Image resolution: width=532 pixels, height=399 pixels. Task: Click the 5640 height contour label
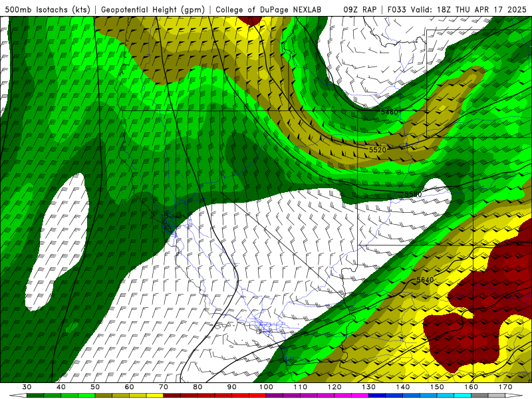[425, 280]
